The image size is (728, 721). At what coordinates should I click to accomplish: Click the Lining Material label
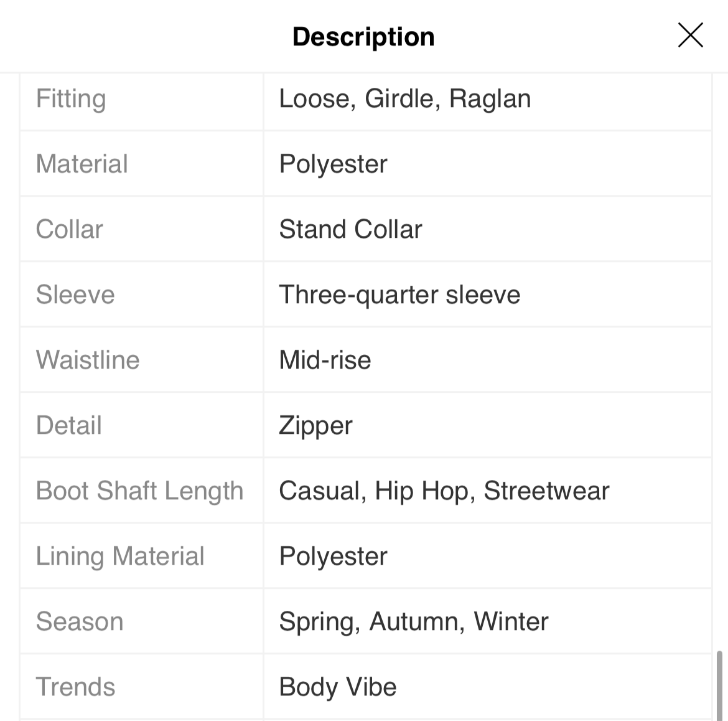(x=120, y=557)
